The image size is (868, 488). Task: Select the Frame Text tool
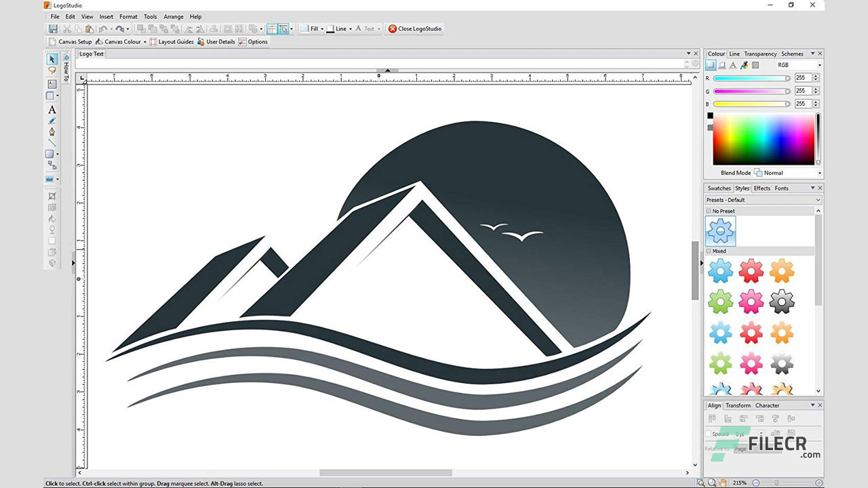(x=52, y=84)
